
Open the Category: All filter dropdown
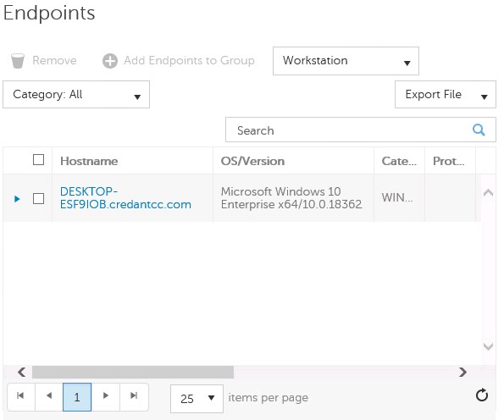click(76, 95)
